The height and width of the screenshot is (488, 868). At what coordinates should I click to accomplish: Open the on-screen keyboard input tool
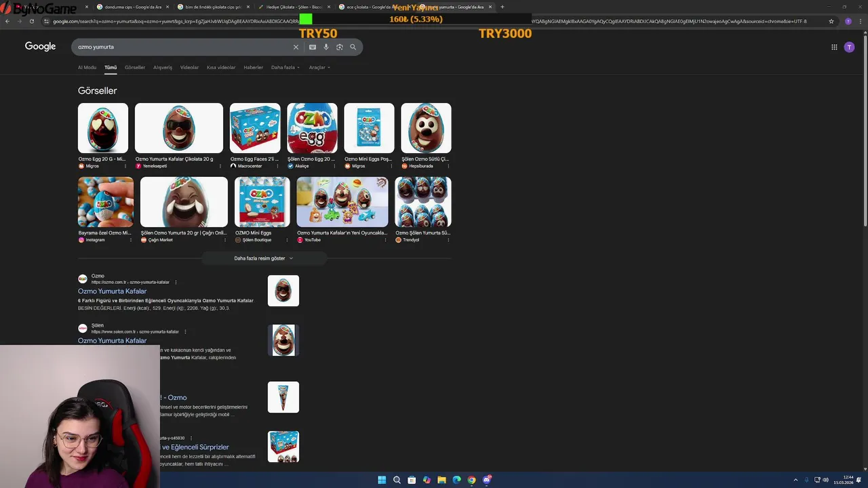[312, 47]
